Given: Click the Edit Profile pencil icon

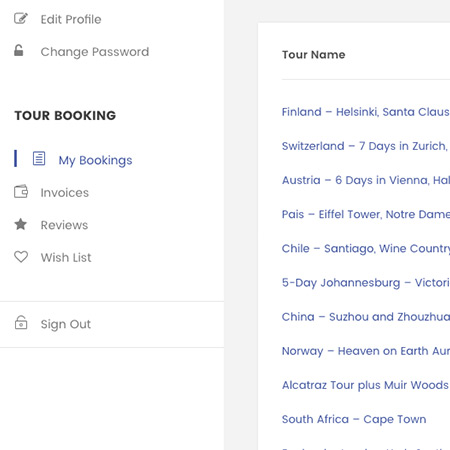Looking at the screenshot, I should (x=21, y=18).
